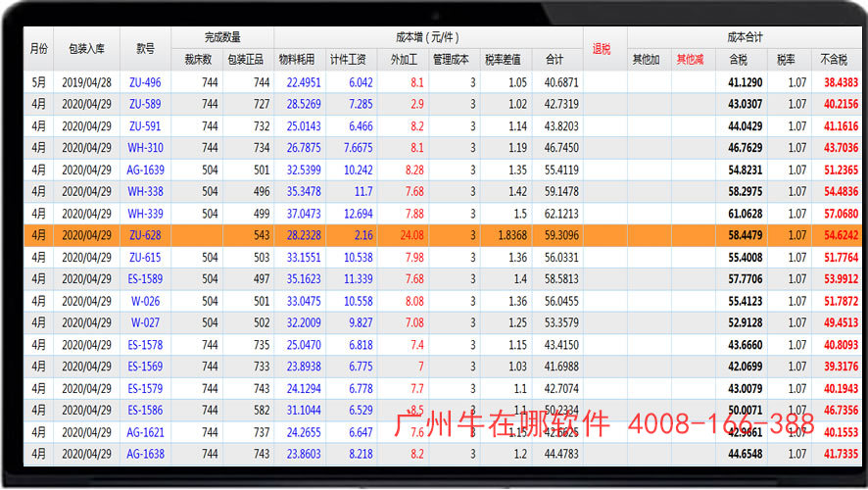868x490 pixels.
Task: Select outsourcing value 8.28
Action: click(414, 170)
